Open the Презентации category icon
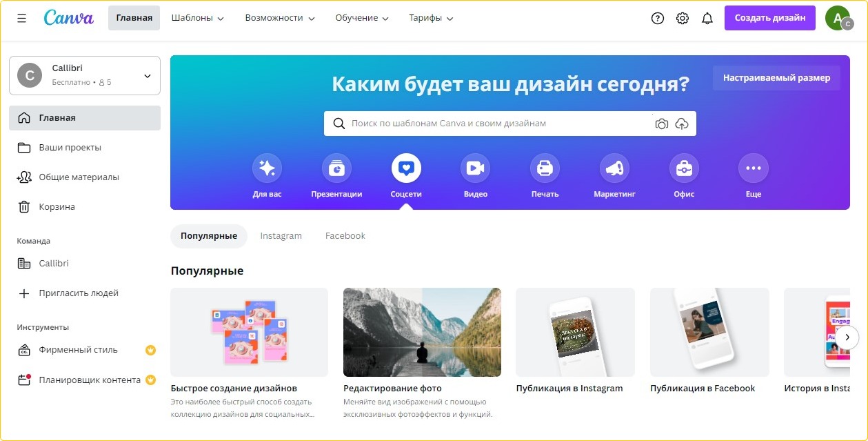 tap(336, 168)
